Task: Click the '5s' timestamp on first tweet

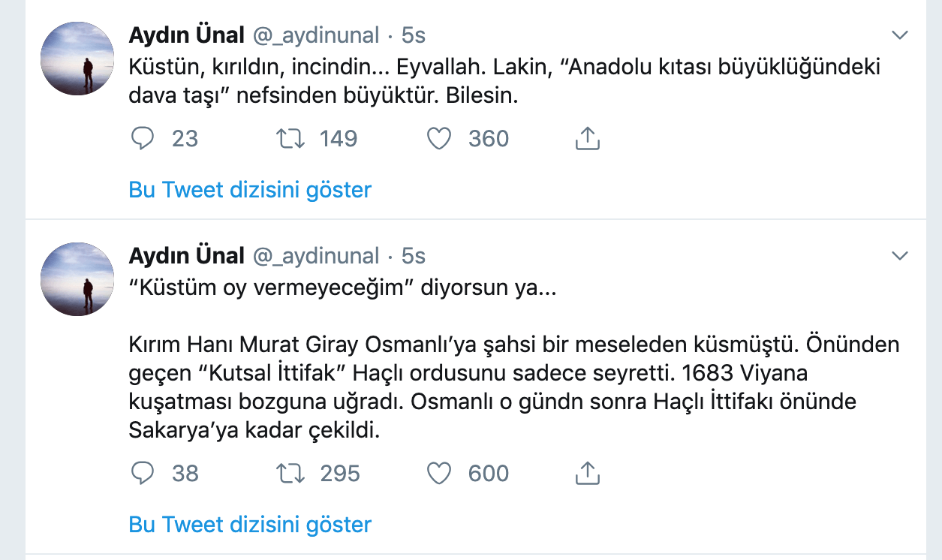Action: click(414, 35)
